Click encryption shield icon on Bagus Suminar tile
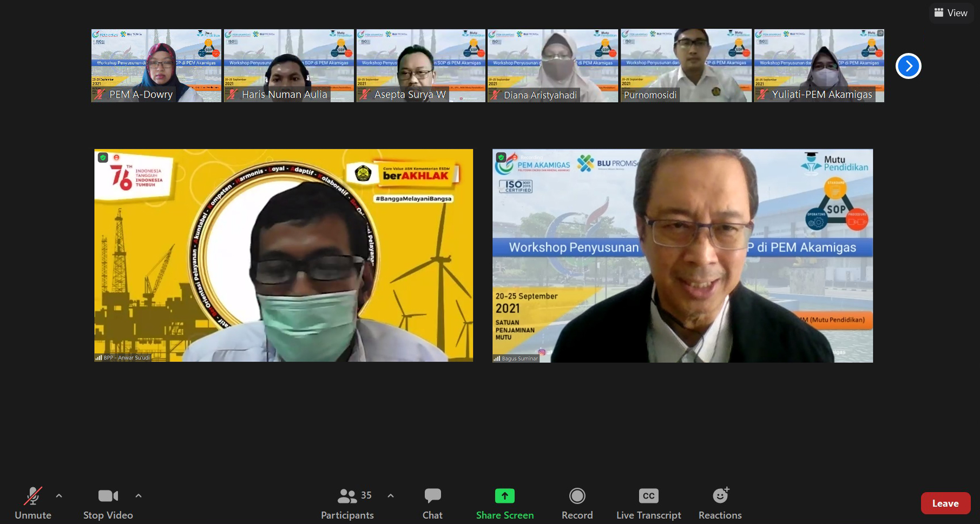 tap(501, 157)
